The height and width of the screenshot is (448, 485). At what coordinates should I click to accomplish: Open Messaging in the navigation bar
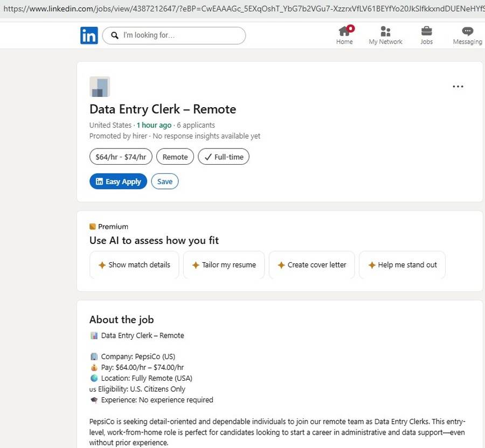[467, 35]
